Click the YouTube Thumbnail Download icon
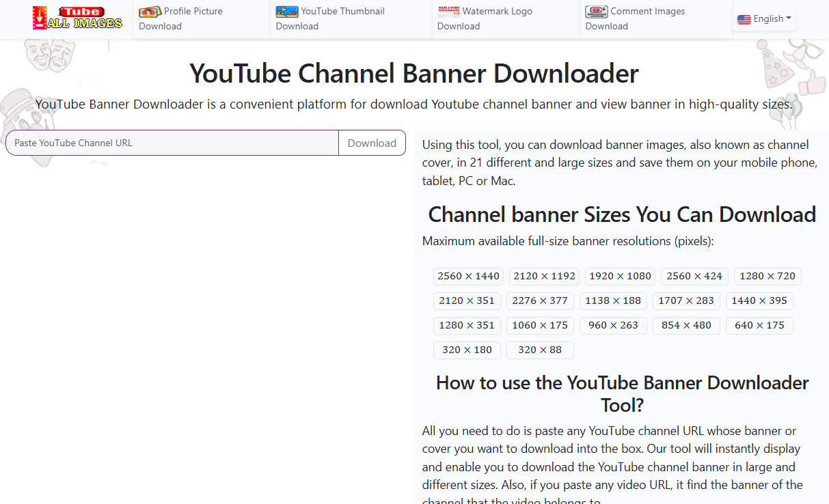The height and width of the screenshot is (504, 829). click(286, 12)
